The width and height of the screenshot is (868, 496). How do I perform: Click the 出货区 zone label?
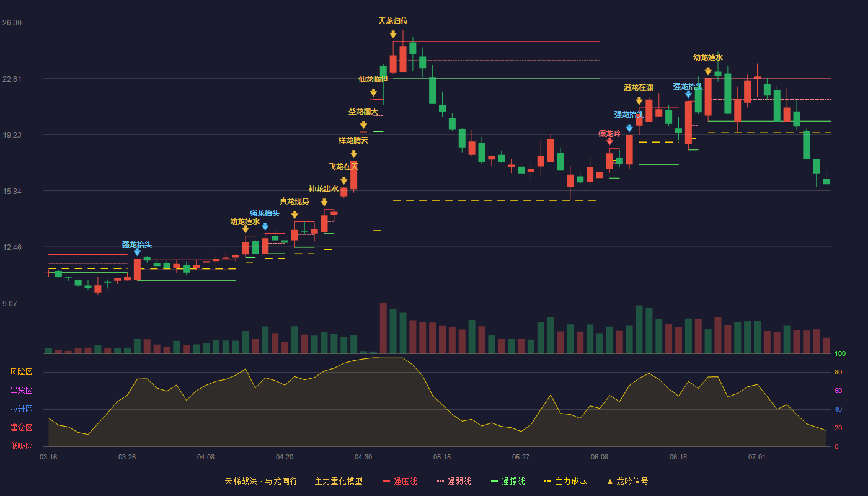coord(21,391)
